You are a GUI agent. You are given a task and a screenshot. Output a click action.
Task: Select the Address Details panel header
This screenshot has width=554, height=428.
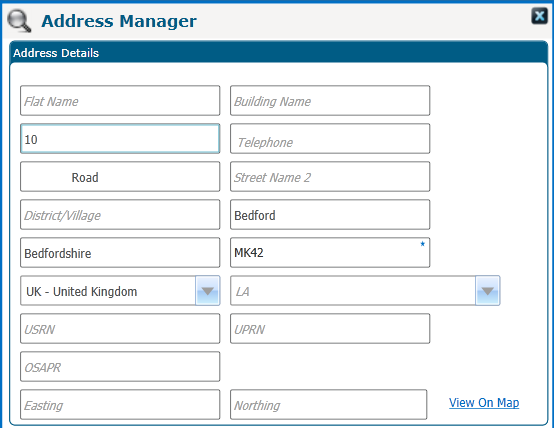(x=278, y=52)
